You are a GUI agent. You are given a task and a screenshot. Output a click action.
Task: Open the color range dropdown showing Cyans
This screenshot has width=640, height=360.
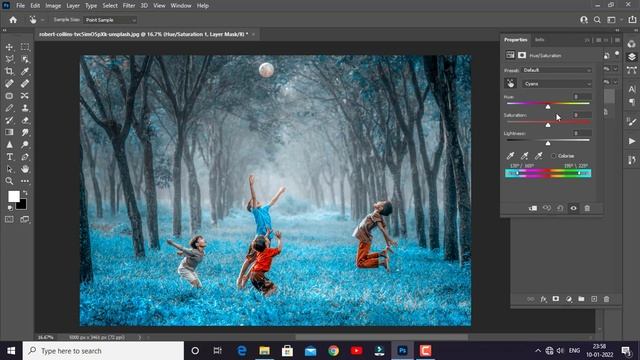(557, 84)
